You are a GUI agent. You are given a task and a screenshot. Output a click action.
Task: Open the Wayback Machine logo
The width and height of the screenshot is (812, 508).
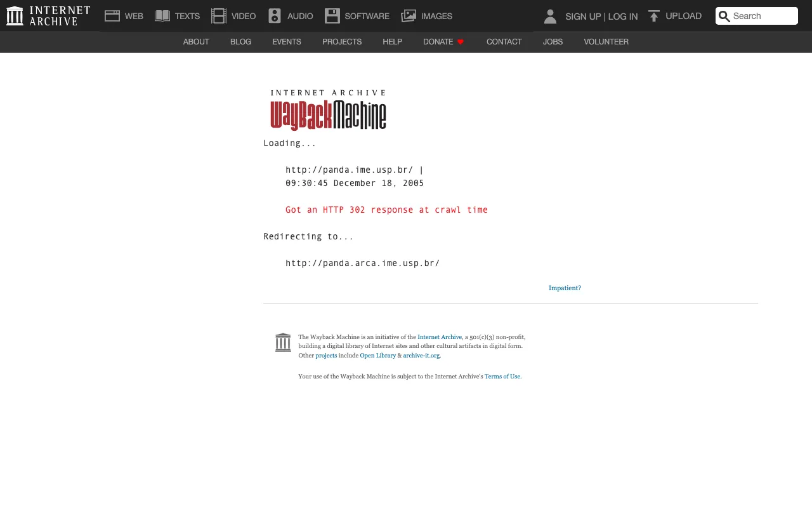click(328, 110)
